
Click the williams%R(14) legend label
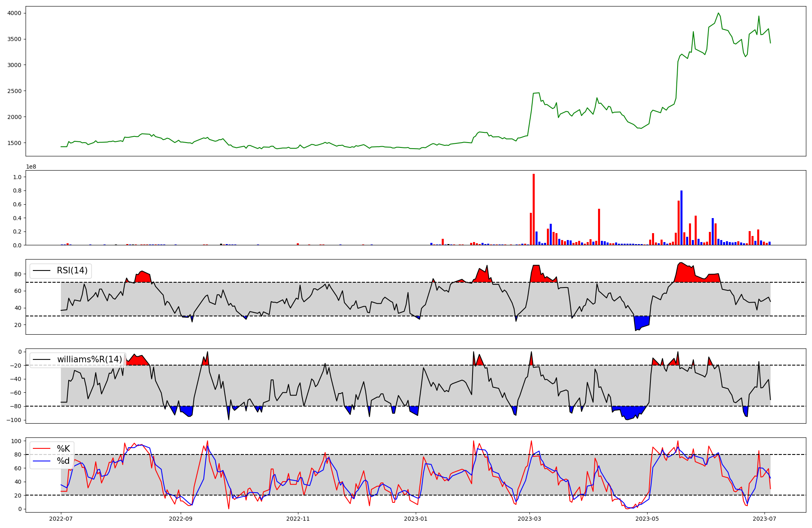point(89,359)
